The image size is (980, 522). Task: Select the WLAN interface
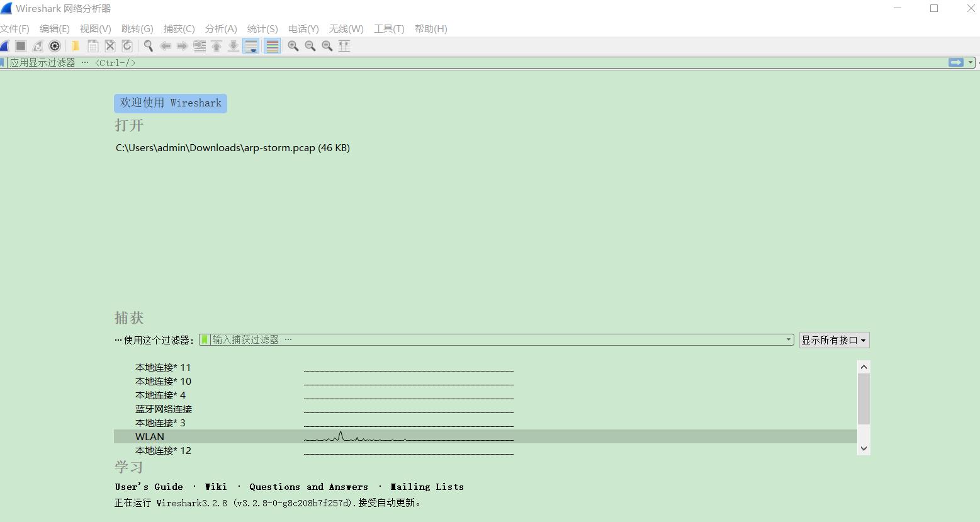(485, 436)
